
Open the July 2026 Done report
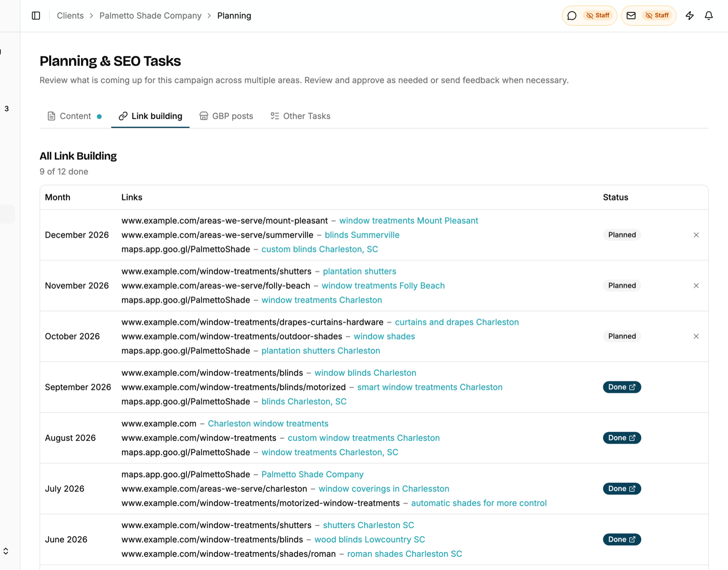pos(622,489)
